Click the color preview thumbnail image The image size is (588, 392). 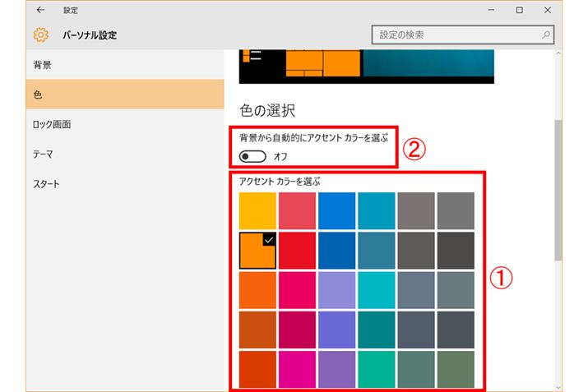coord(366,66)
